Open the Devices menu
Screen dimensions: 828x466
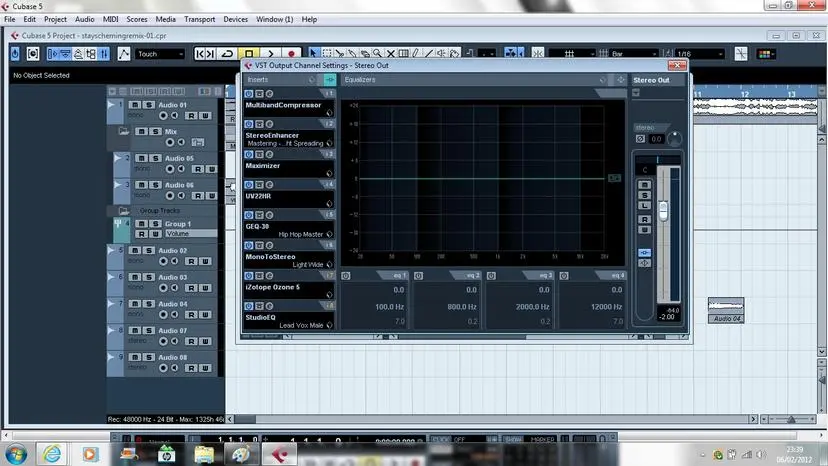(236, 20)
